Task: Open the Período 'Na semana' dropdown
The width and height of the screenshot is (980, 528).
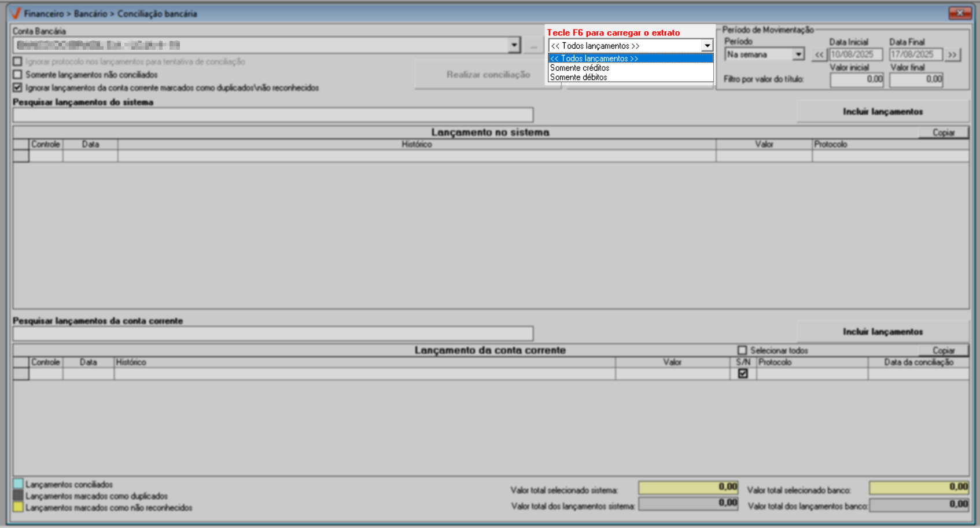Action: pyautogui.click(x=798, y=54)
